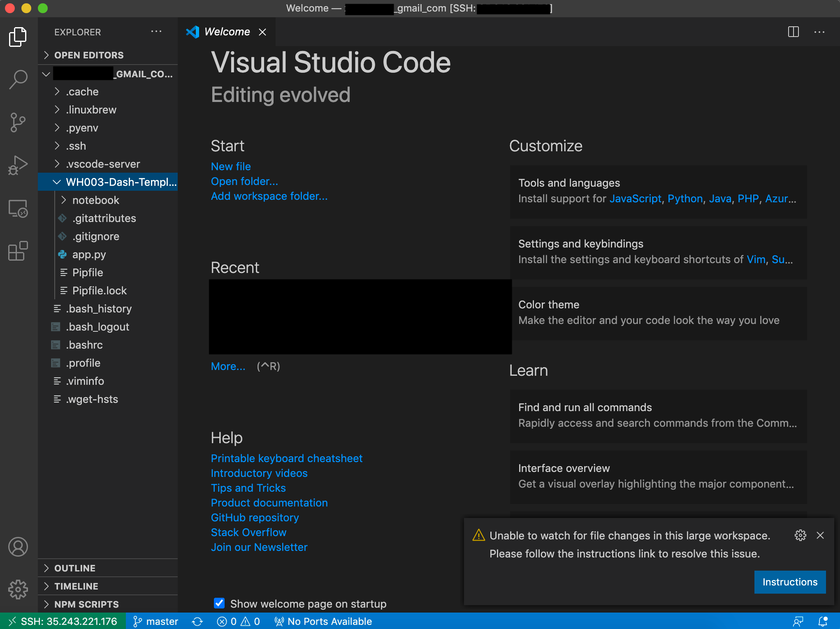The image size is (840, 629).
Task: Click Add workspace folder link
Action: point(269,196)
